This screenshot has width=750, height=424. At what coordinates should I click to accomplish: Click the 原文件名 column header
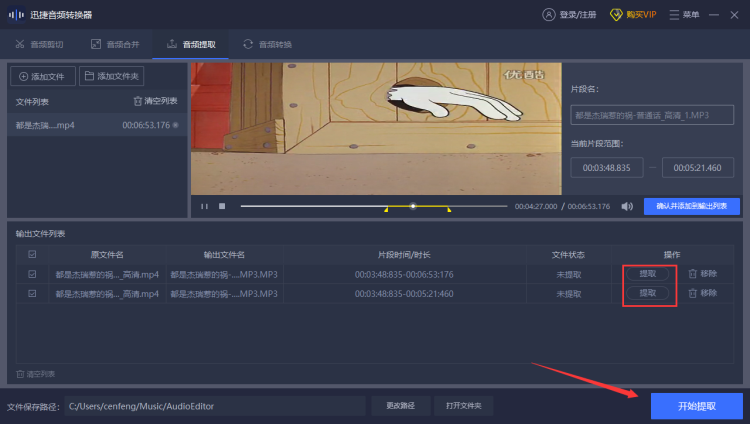107,255
